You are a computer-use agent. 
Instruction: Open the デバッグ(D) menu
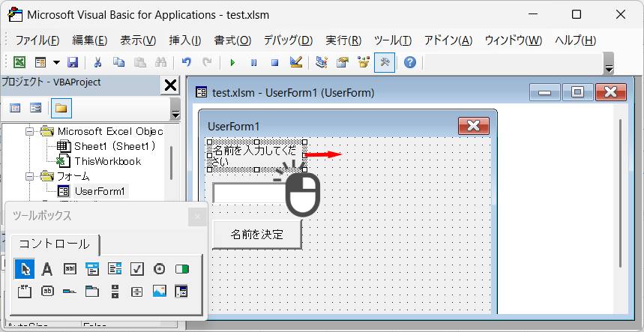pyautogui.click(x=289, y=40)
